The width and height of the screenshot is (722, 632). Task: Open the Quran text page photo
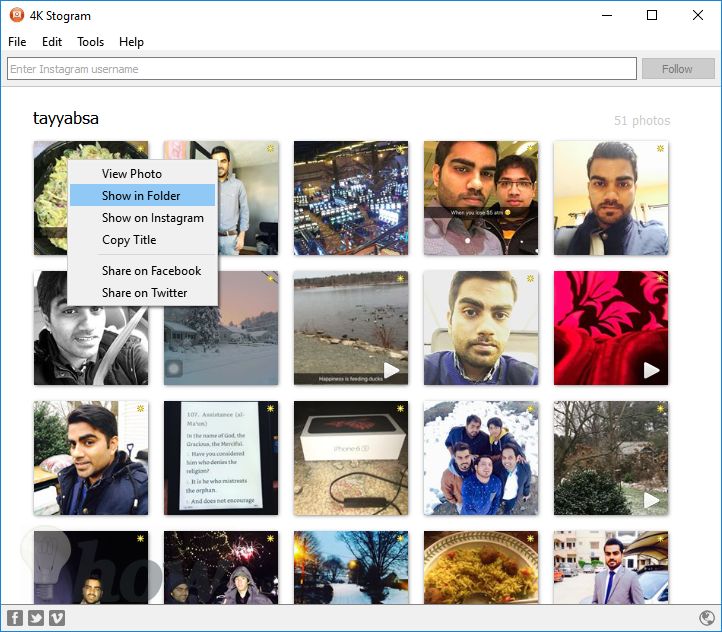click(221, 458)
